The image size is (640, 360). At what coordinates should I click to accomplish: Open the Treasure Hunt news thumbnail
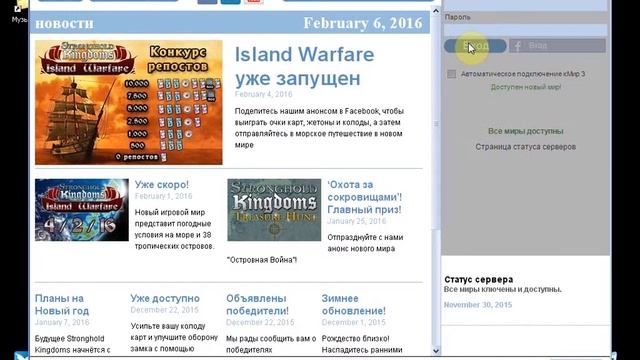pos(274,210)
